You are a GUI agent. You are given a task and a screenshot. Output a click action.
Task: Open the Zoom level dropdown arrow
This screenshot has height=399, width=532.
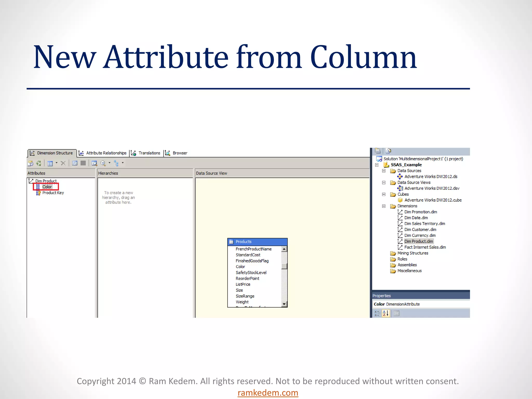pos(109,163)
